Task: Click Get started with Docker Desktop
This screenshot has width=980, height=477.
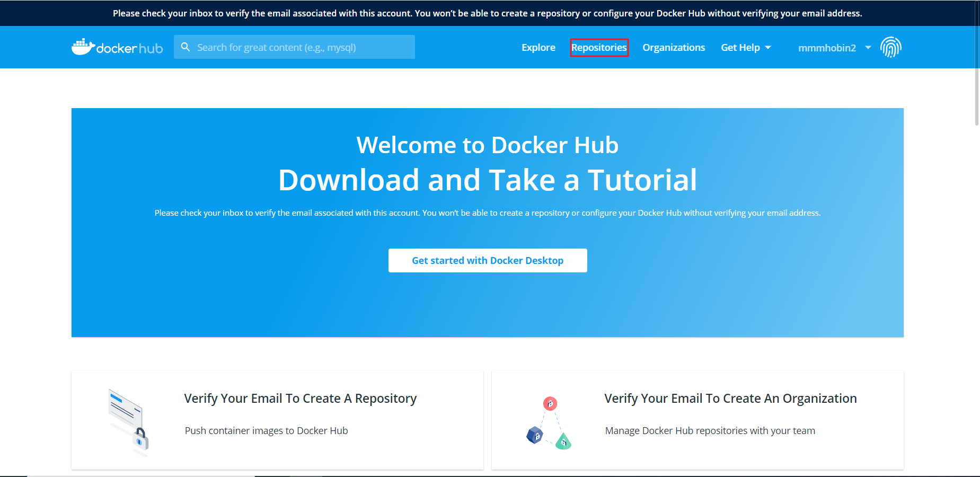Action: 488,260
